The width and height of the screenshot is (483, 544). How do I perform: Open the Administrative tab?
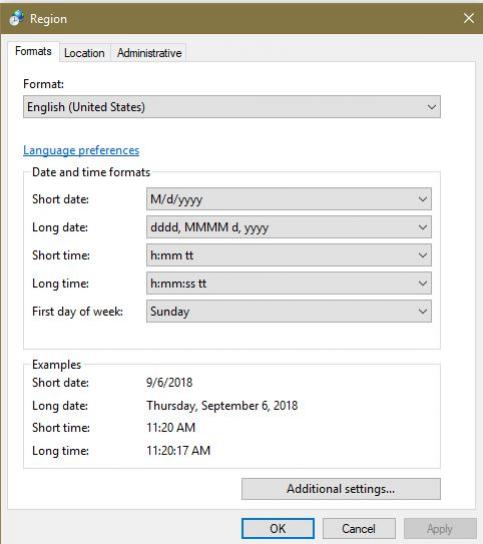coord(149,53)
